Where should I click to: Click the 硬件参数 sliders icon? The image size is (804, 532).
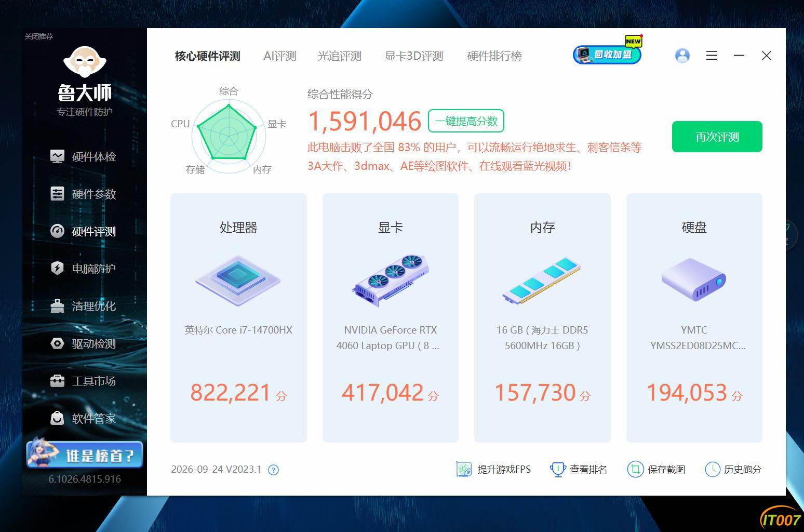tap(57, 193)
